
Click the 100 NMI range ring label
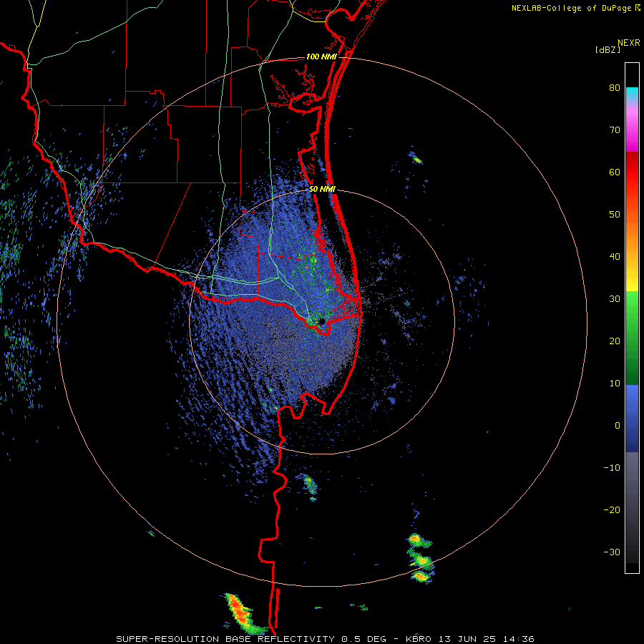point(321,57)
